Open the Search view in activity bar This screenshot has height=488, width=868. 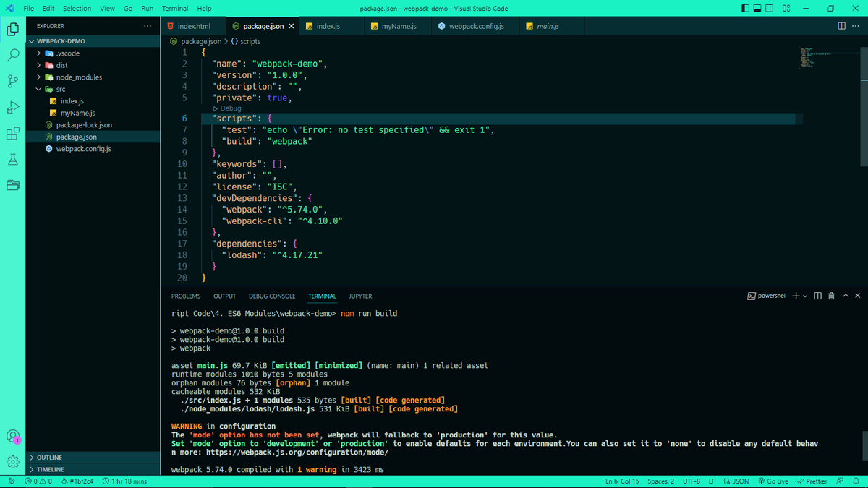12,55
